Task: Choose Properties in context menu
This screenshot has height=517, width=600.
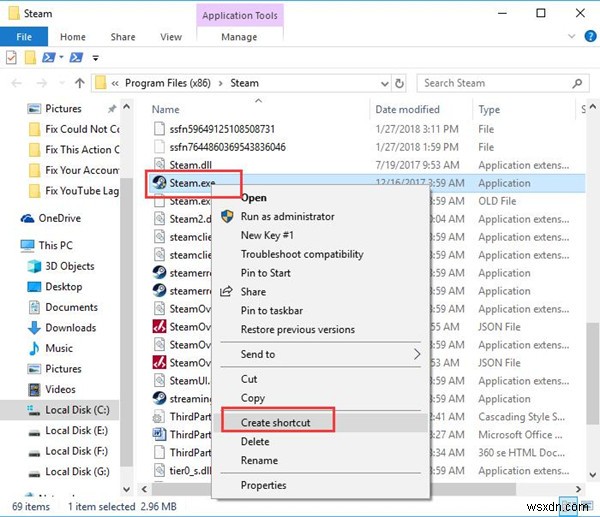Action: (263, 485)
